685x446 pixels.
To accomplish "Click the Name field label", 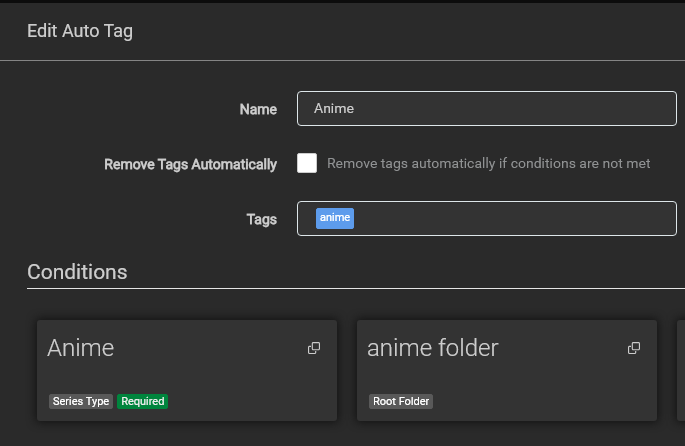I will (x=258, y=109).
